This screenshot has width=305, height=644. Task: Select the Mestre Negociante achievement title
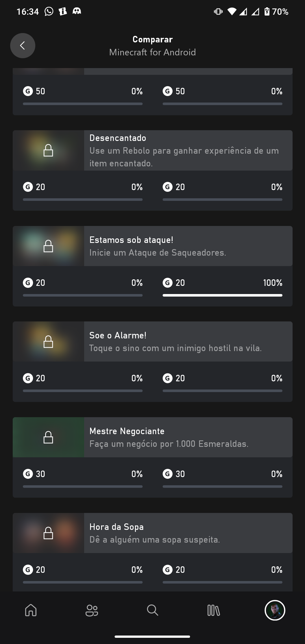point(127,431)
